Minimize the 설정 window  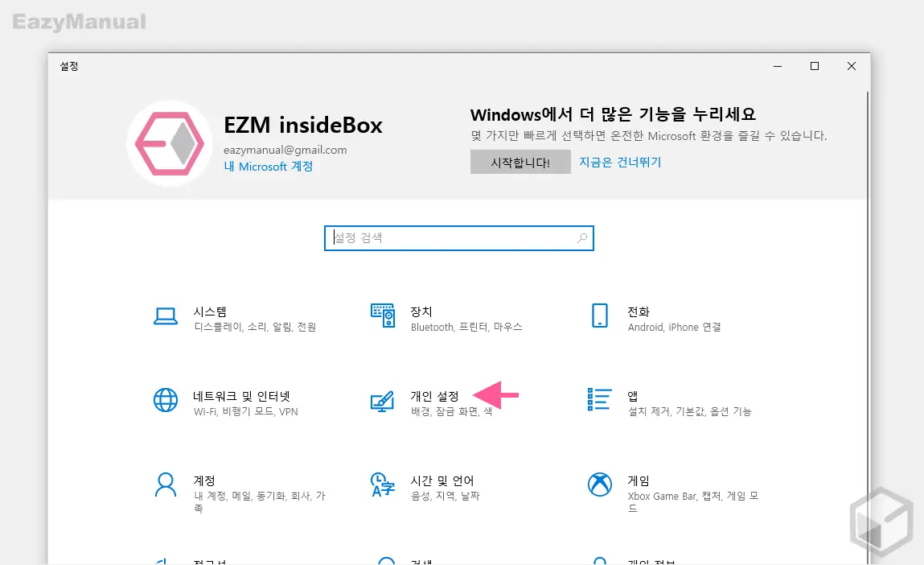(778, 66)
